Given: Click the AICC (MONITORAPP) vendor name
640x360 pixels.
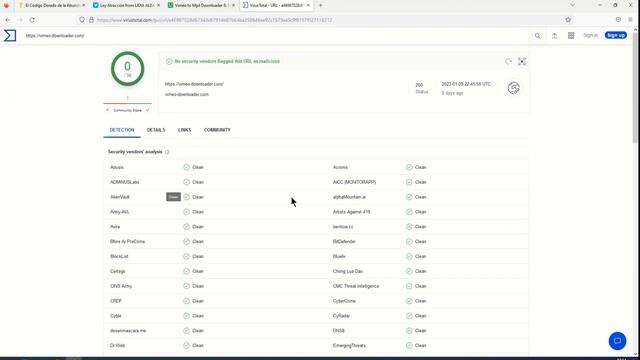Looking at the screenshot, I should click(354, 182).
